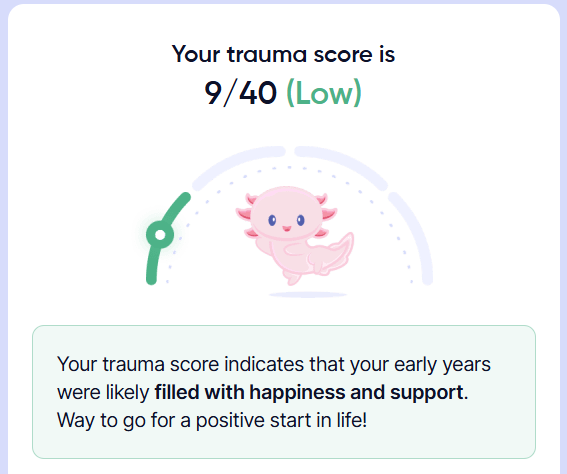Click "Your trauma score indicates" message line
This screenshot has width=567, height=474.
274,364
